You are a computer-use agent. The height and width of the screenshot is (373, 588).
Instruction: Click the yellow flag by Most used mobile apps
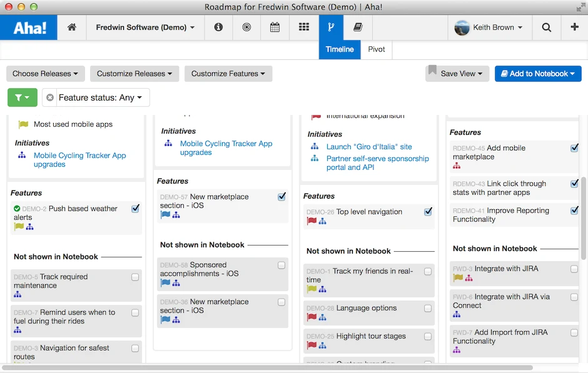tap(23, 124)
